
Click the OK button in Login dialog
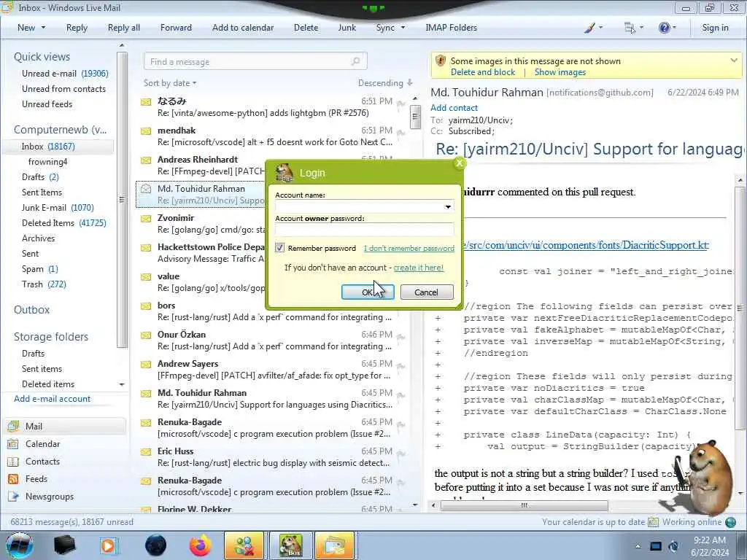[368, 292]
